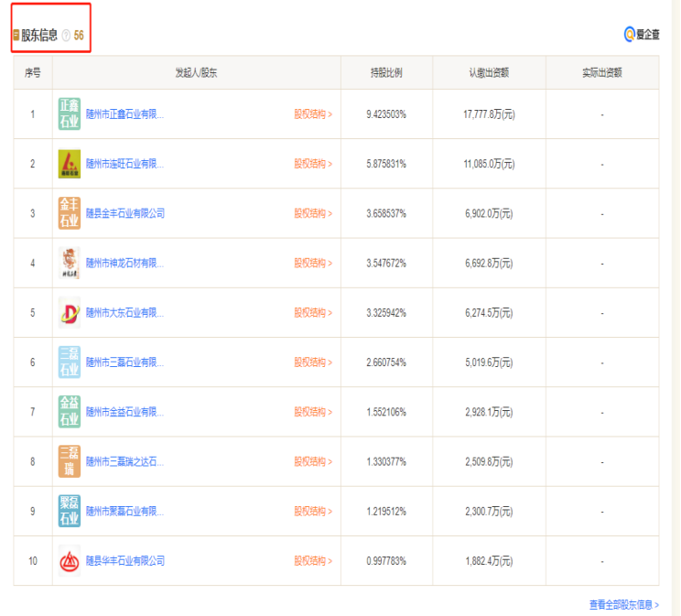Viewport: 681px width, 616px height.
Task: Click the 认缴出资额 column header
Action: 489,72
